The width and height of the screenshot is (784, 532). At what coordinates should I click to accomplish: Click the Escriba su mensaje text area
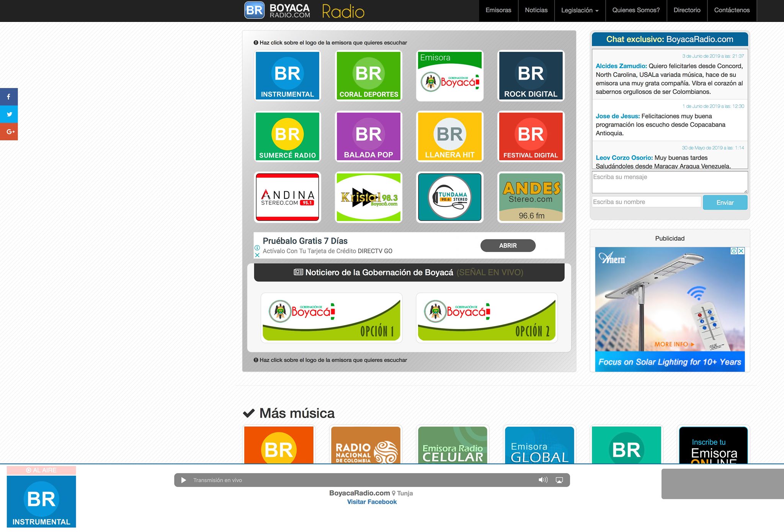(670, 182)
